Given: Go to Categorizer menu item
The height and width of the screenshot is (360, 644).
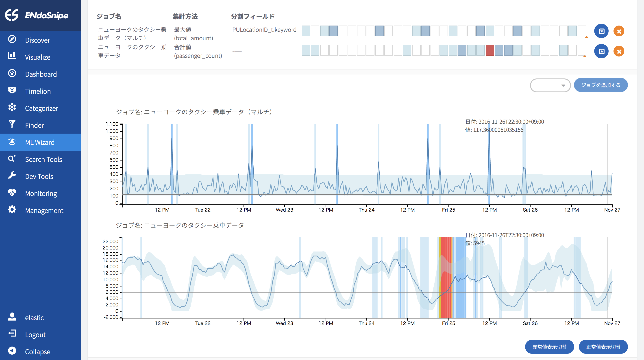Looking at the screenshot, I should point(41,108).
